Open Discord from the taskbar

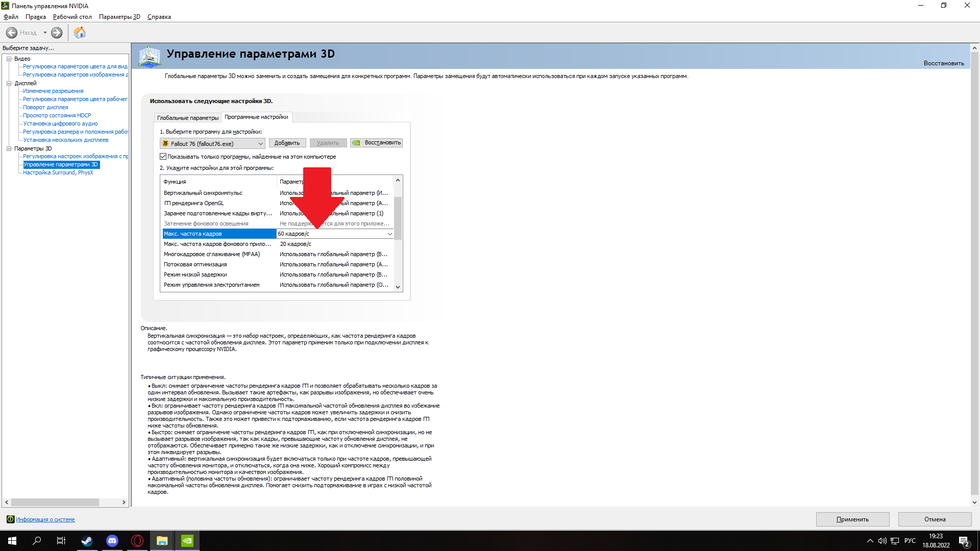(112, 541)
